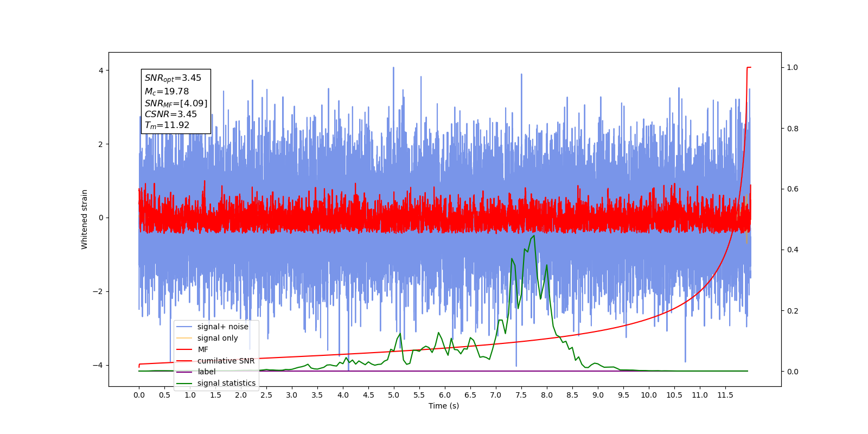Click the 0.5 tick on time axis
The height and width of the screenshot is (434, 868).
[x=164, y=395]
